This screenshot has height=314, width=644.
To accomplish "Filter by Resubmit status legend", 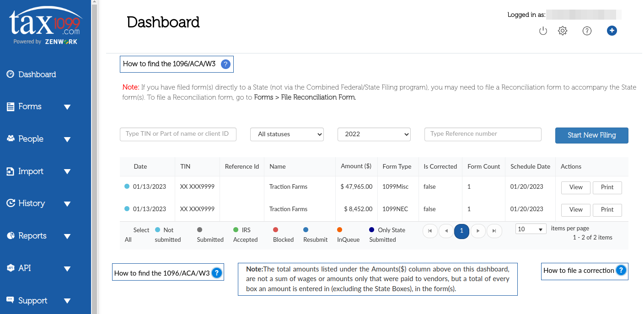I will (315, 235).
